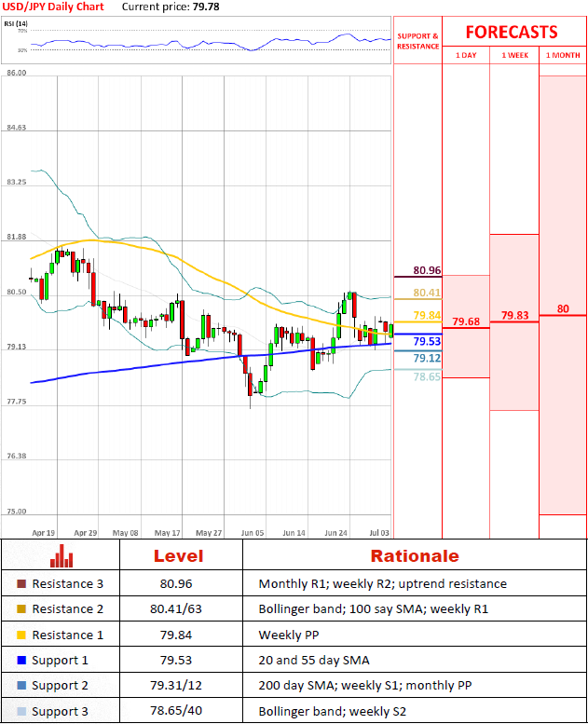
Task: Click the red bar chart icon
Action: pyautogui.click(x=62, y=555)
